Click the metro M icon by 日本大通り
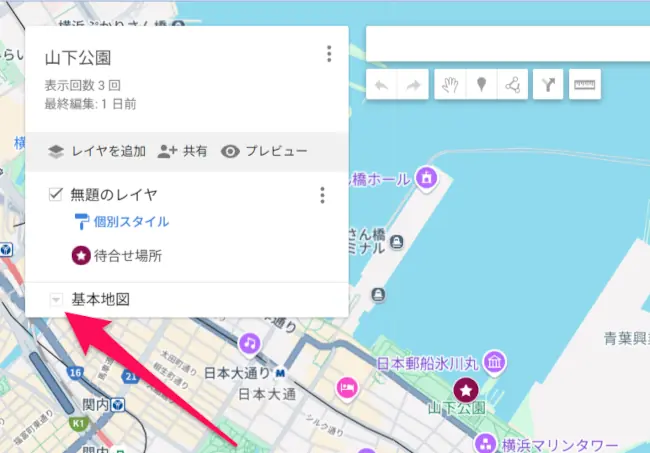The image size is (650, 453). tap(280, 373)
